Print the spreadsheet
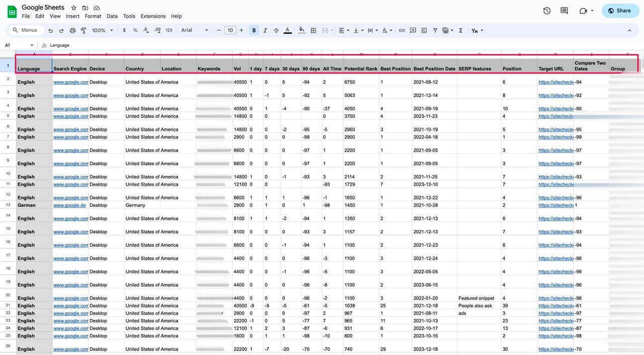Viewport: 644px width, 355px height. pyautogui.click(x=72, y=30)
